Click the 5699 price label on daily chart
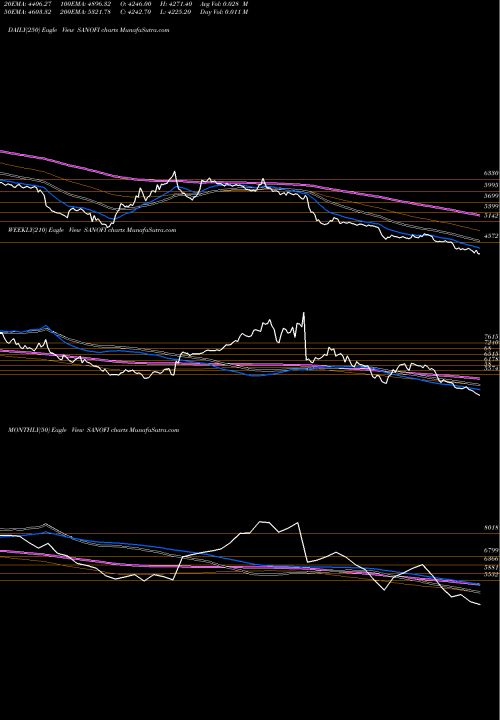500x720 pixels. [491, 196]
